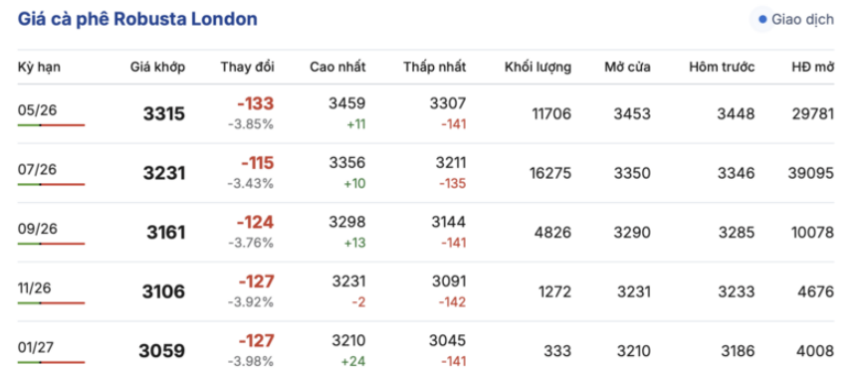Click the matched price 3315

point(164,113)
